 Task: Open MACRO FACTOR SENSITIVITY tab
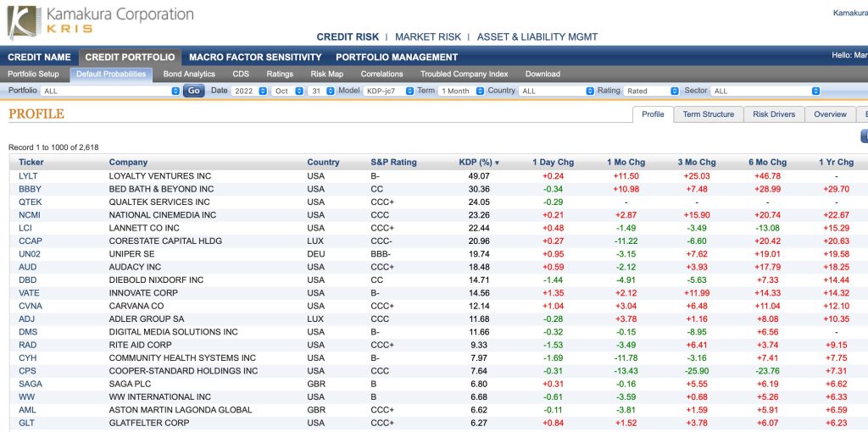[x=255, y=57]
